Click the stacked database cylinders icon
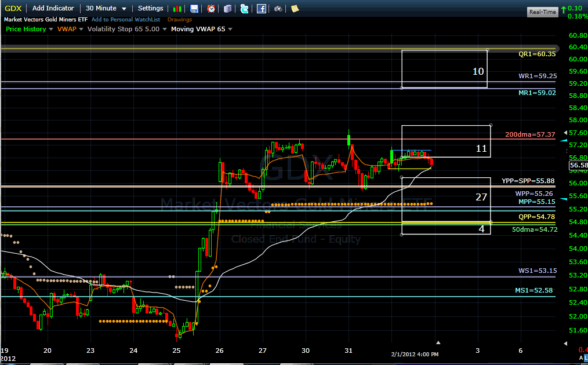This screenshot has height=365, width=588. 228,9
